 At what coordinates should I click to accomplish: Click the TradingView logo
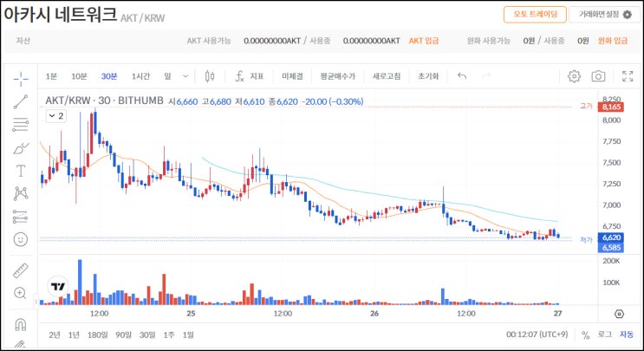(58, 286)
